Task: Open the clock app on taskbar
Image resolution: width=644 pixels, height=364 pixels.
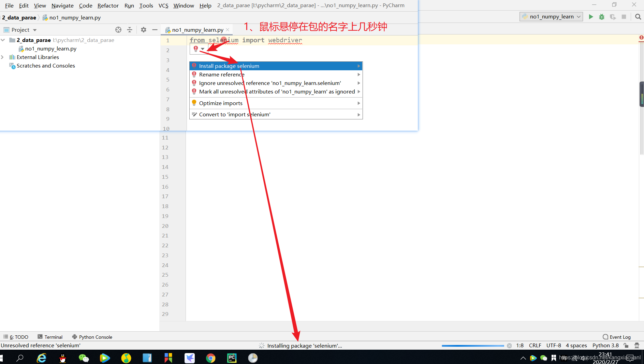Action: (x=253, y=358)
